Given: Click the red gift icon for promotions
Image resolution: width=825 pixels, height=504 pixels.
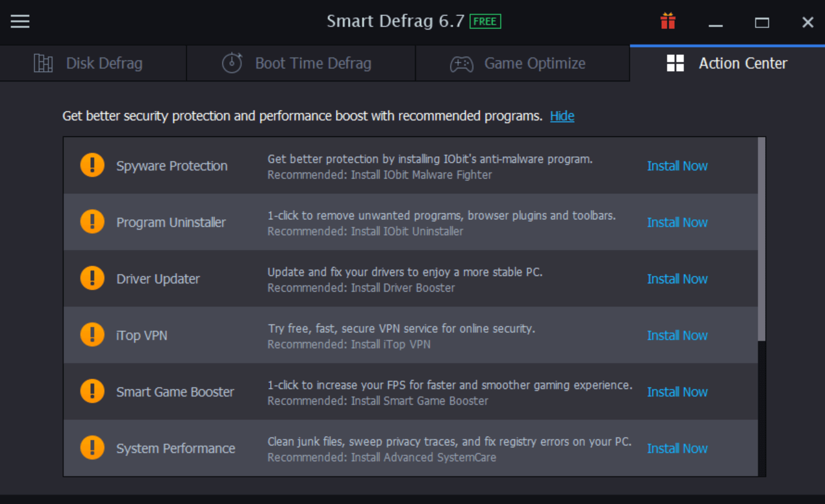Looking at the screenshot, I should tap(668, 22).
